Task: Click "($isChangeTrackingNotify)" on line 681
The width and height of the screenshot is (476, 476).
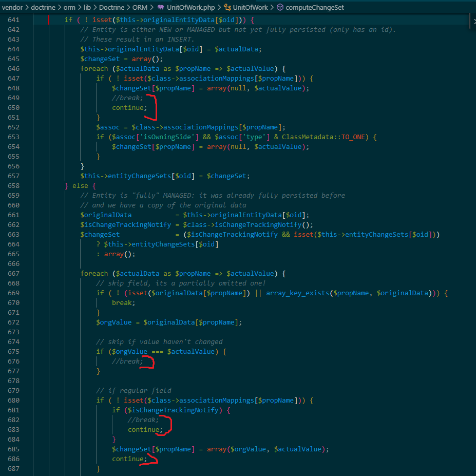Action: click(173, 410)
